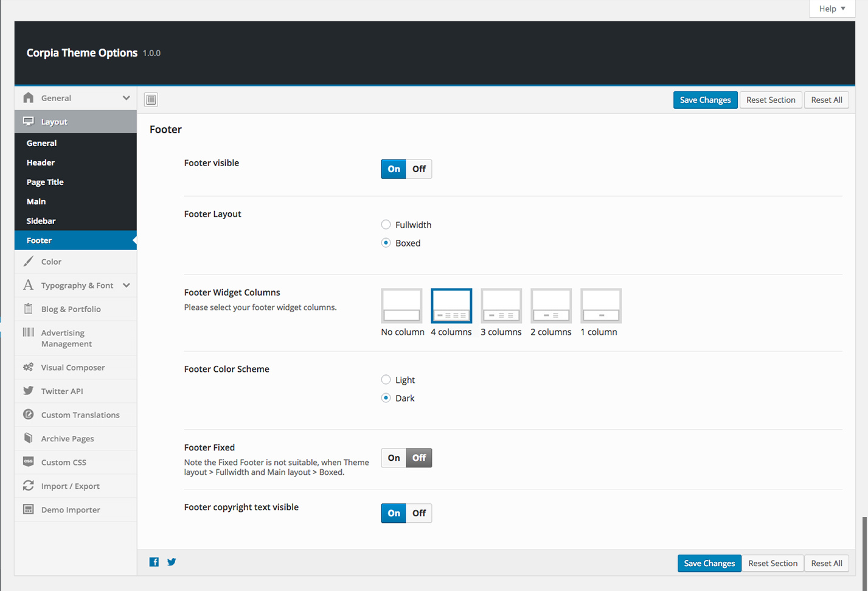Screen dimensions: 868x591
Task: Expand the Typography & Font section
Action: point(126,285)
